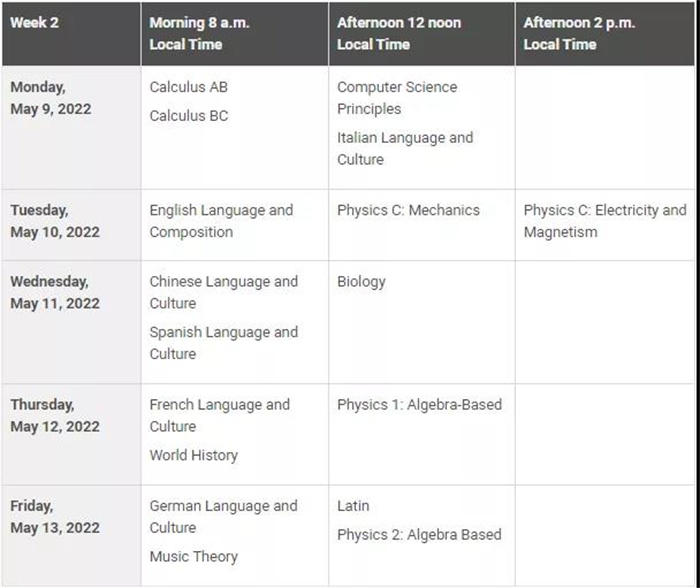Click Chinese Language and Culture entry
Image resolution: width=700 pixels, height=588 pixels.
tap(223, 292)
